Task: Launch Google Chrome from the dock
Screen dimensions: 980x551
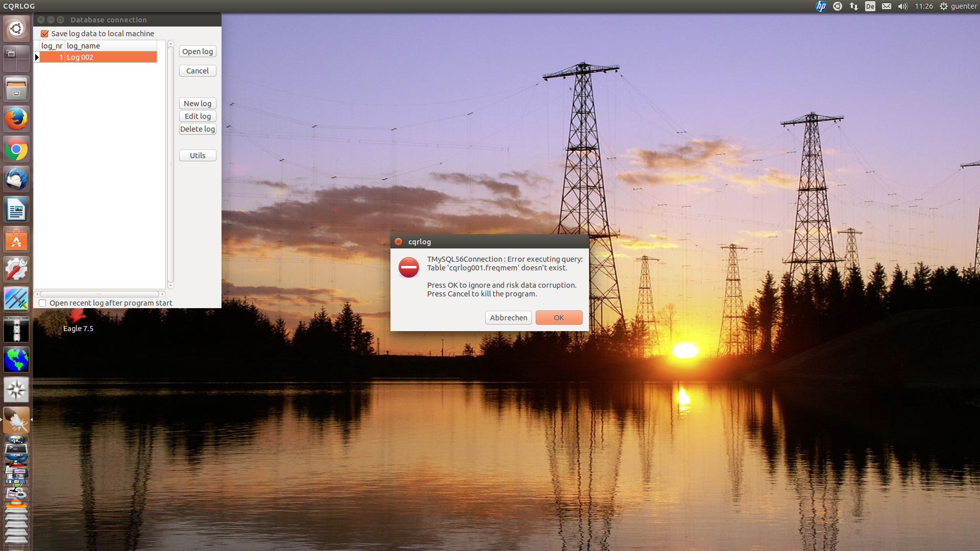Action: pos(16,149)
